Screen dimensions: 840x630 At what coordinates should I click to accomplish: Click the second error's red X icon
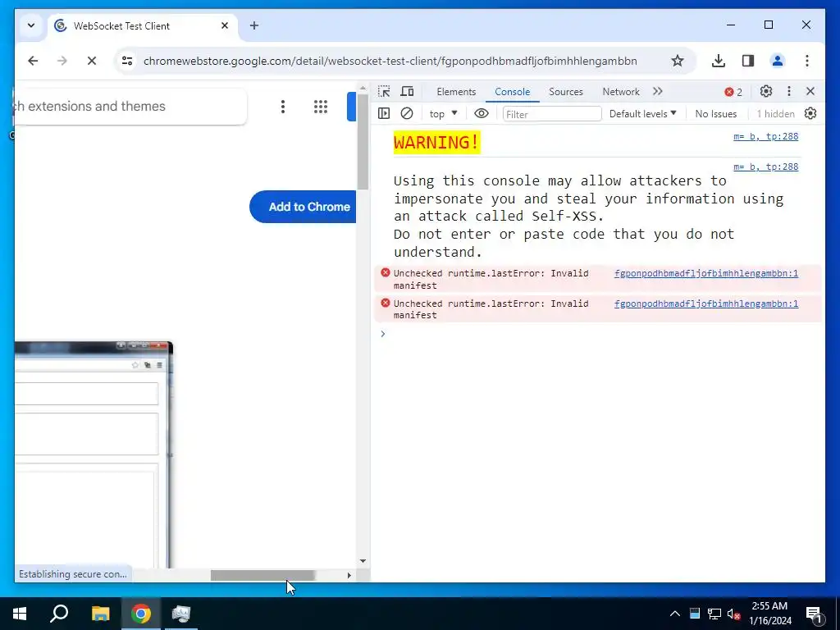pyautogui.click(x=386, y=304)
